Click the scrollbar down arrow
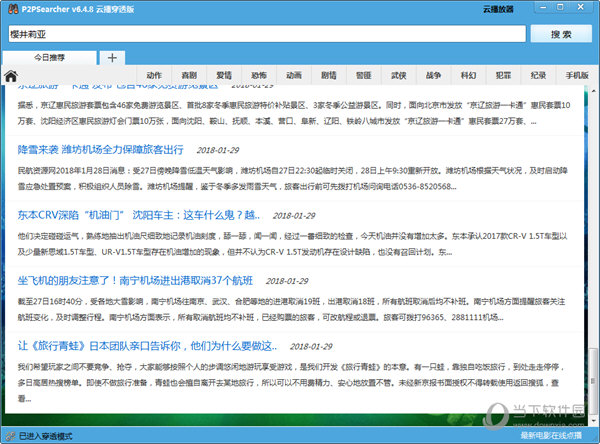The height and width of the screenshot is (444, 600). (593, 421)
